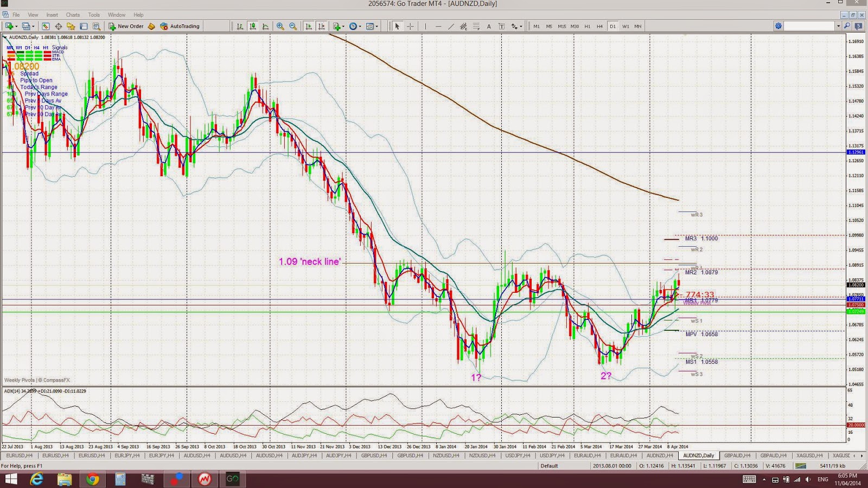Image resolution: width=868 pixels, height=488 pixels.
Task: Open the Charts menu
Action: click(x=73, y=15)
